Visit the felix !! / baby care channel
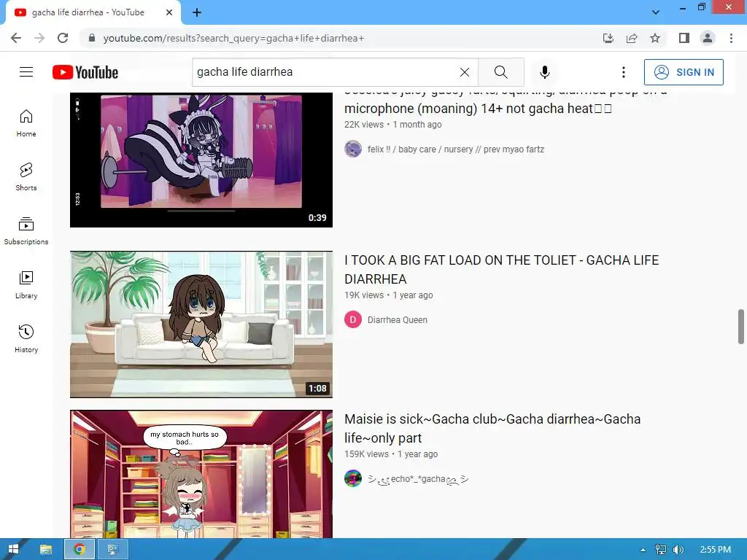 tap(455, 149)
